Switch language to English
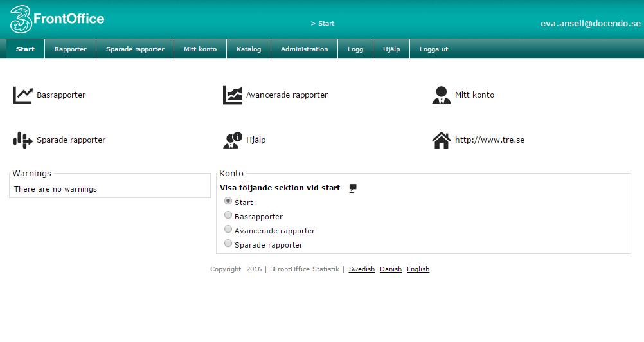The width and height of the screenshot is (644, 342). click(418, 269)
